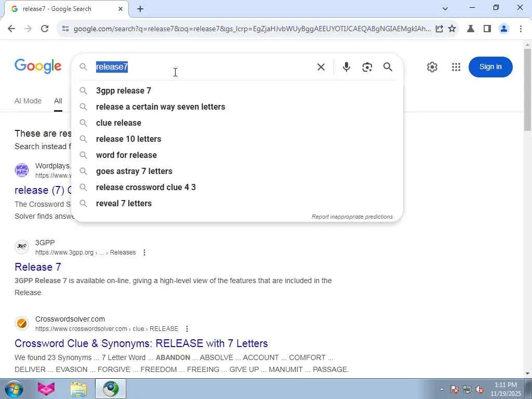This screenshot has height=399, width=532.
Task: Clear the search box with the X
Action: coord(321,67)
